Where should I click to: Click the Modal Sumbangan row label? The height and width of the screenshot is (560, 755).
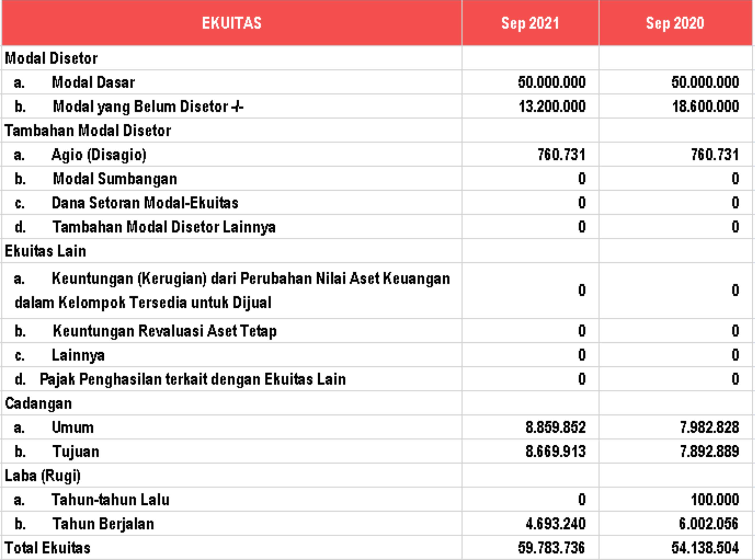[115, 179]
